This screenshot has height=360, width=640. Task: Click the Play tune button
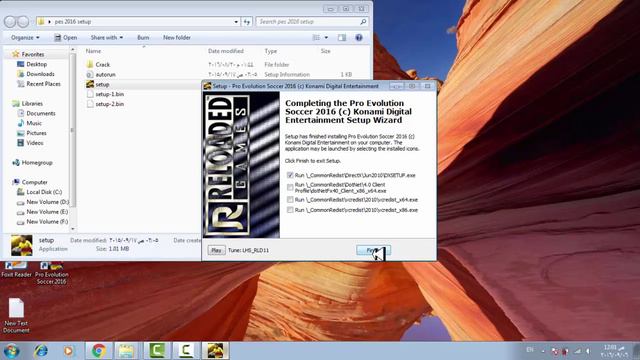pyautogui.click(x=216, y=250)
